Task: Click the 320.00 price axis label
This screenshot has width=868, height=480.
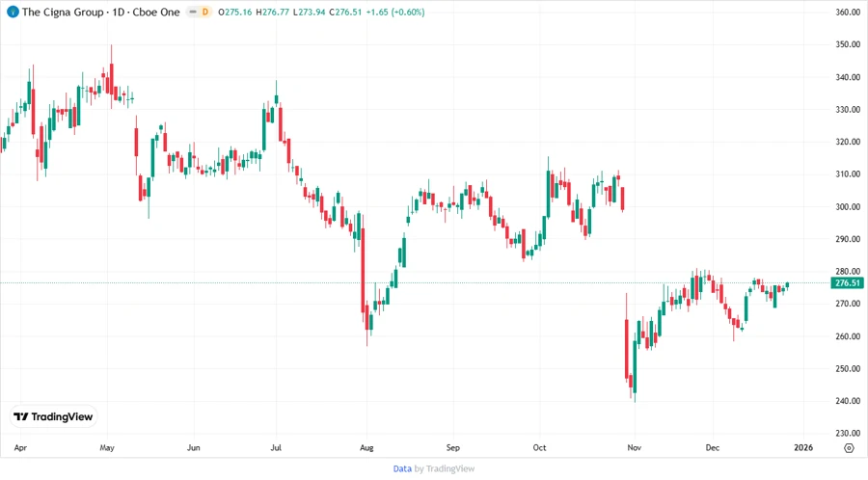Action: pos(848,142)
